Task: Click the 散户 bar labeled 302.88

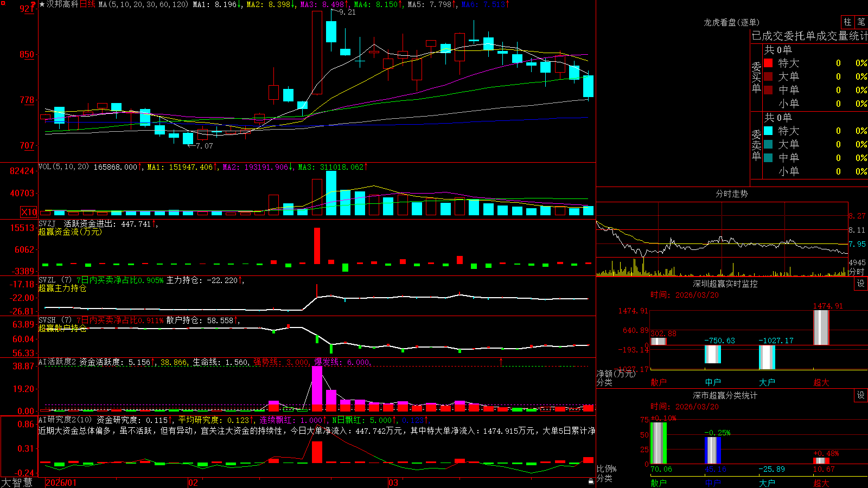Action: (659, 342)
